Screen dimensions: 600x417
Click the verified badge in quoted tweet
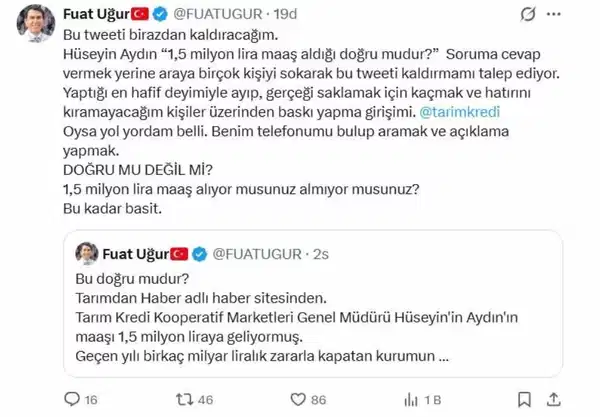pos(199,254)
